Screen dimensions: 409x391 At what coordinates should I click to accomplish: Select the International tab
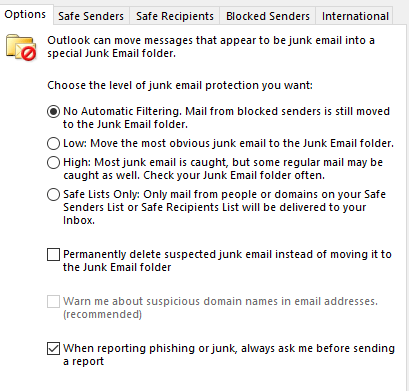355,16
